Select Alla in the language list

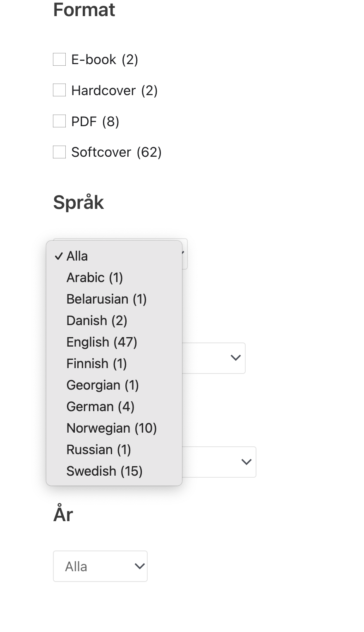[x=77, y=256]
